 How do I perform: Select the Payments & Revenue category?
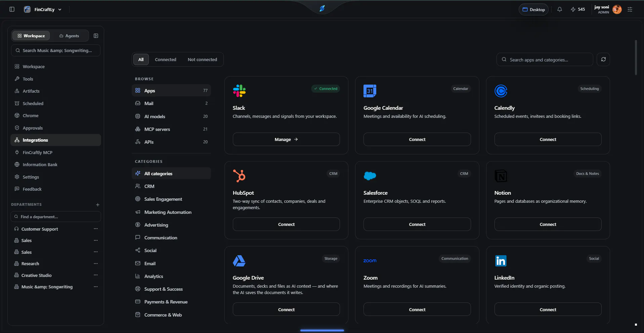click(x=171, y=302)
